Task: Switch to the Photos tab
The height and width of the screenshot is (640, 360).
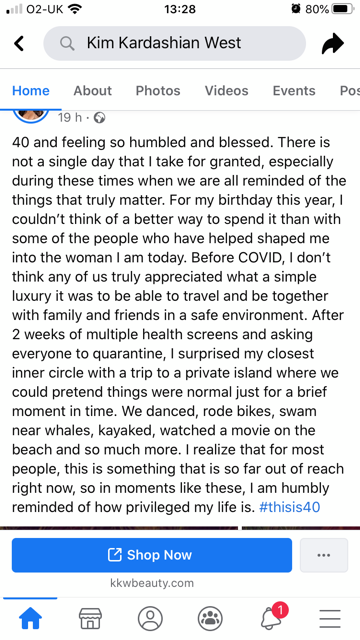Action: click(x=158, y=91)
